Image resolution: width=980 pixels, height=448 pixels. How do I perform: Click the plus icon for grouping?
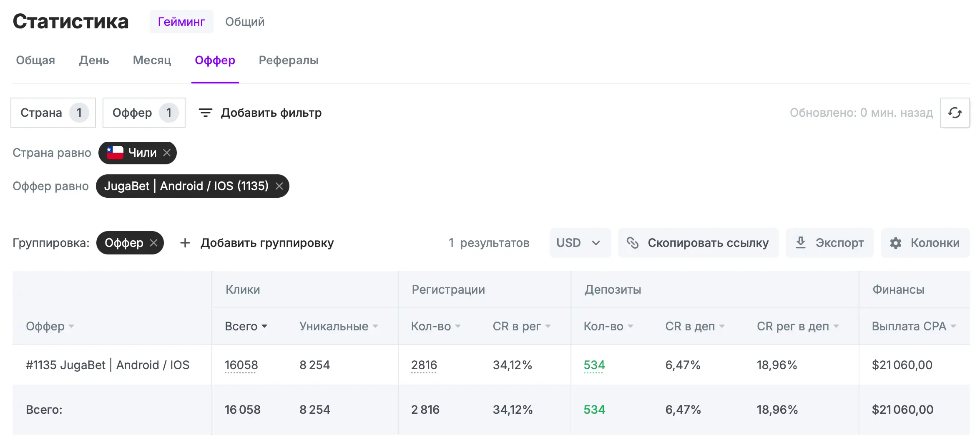pyautogui.click(x=185, y=243)
